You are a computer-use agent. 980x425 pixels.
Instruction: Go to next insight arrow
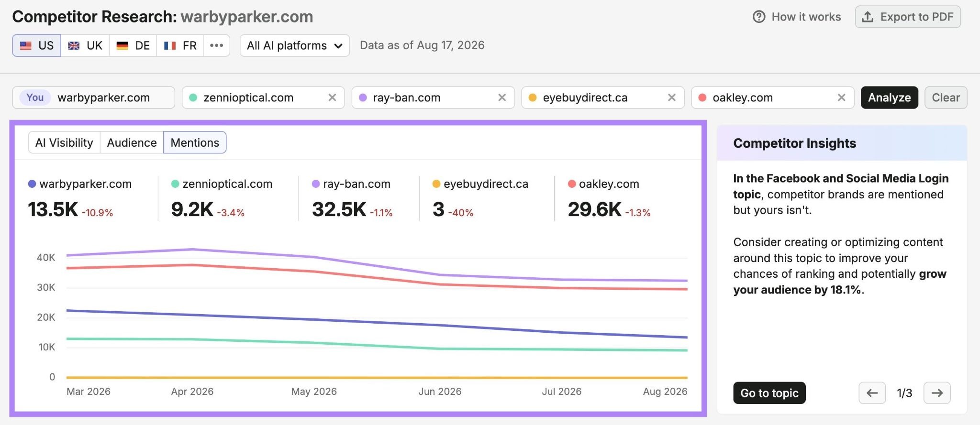(937, 393)
